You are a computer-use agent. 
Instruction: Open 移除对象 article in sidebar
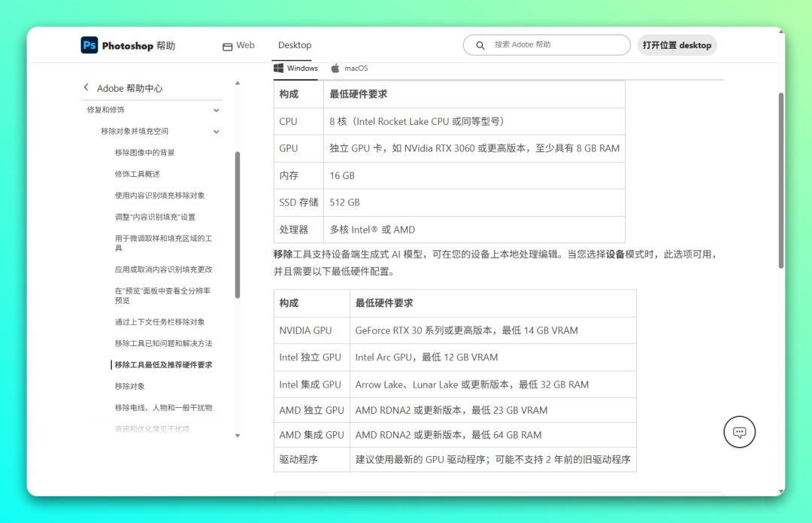tap(129, 386)
